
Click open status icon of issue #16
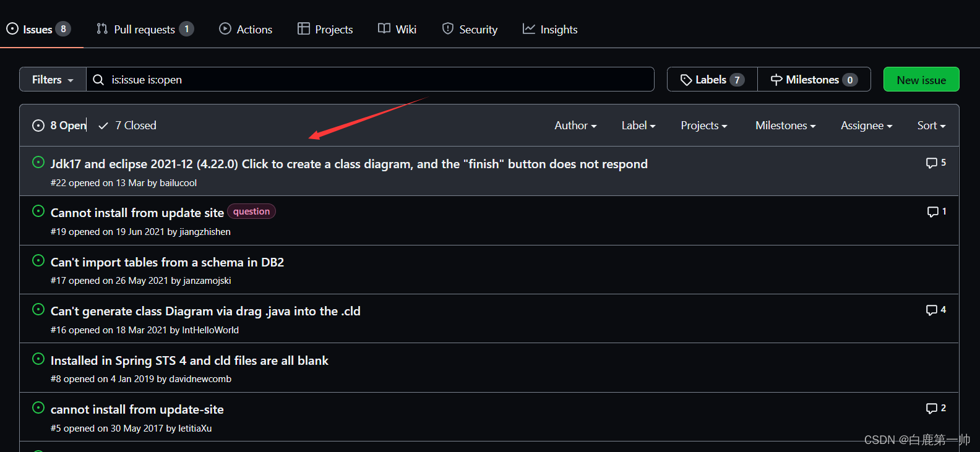(x=38, y=309)
